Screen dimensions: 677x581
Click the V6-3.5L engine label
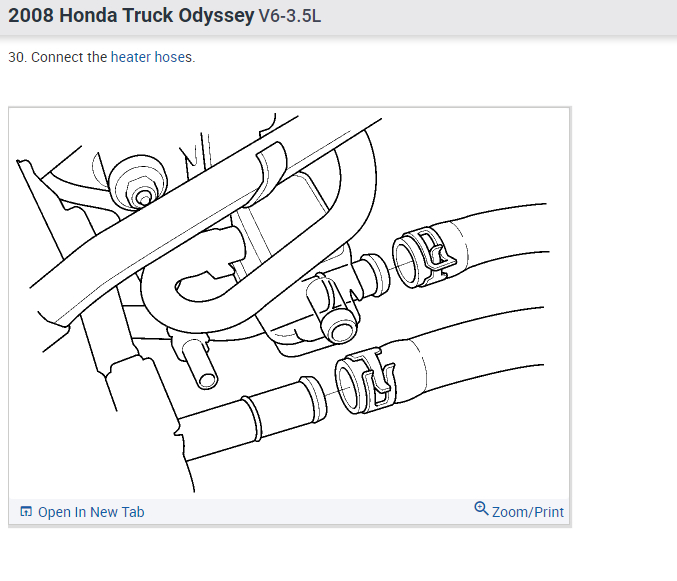click(x=290, y=16)
